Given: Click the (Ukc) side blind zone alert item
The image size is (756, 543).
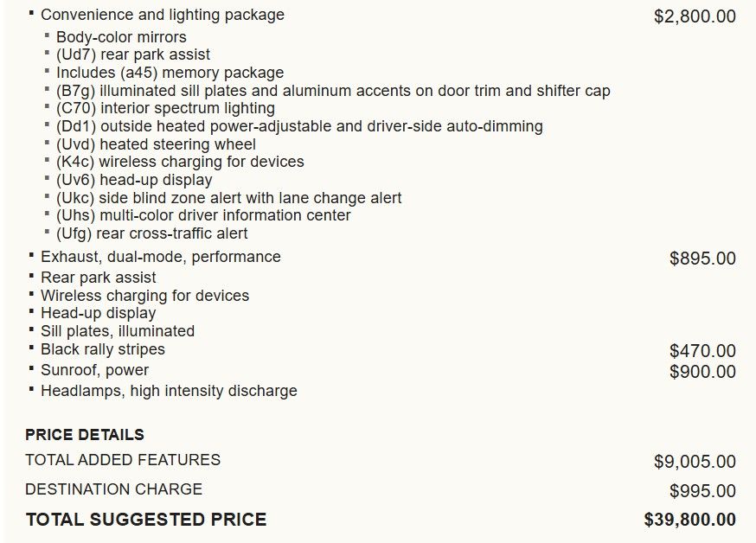Looking at the screenshot, I should pyautogui.click(x=228, y=198).
